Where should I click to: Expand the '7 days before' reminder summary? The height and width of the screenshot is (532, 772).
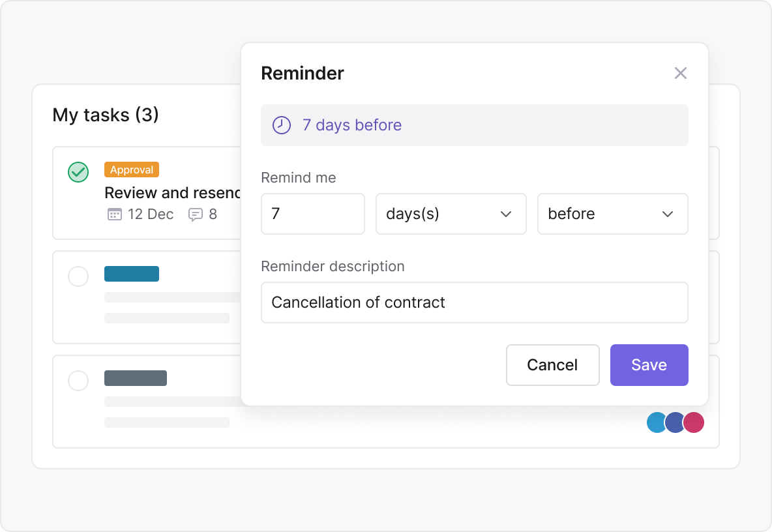[x=475, y=125]
